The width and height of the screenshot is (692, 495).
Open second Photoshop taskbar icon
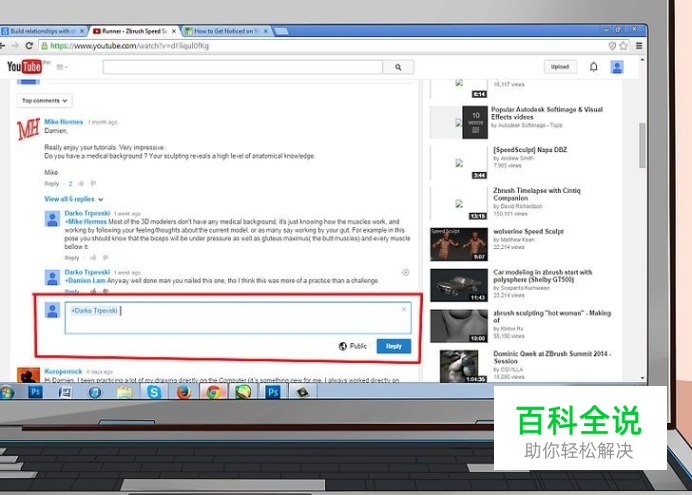pyautogui.click(x=273, y=392)
